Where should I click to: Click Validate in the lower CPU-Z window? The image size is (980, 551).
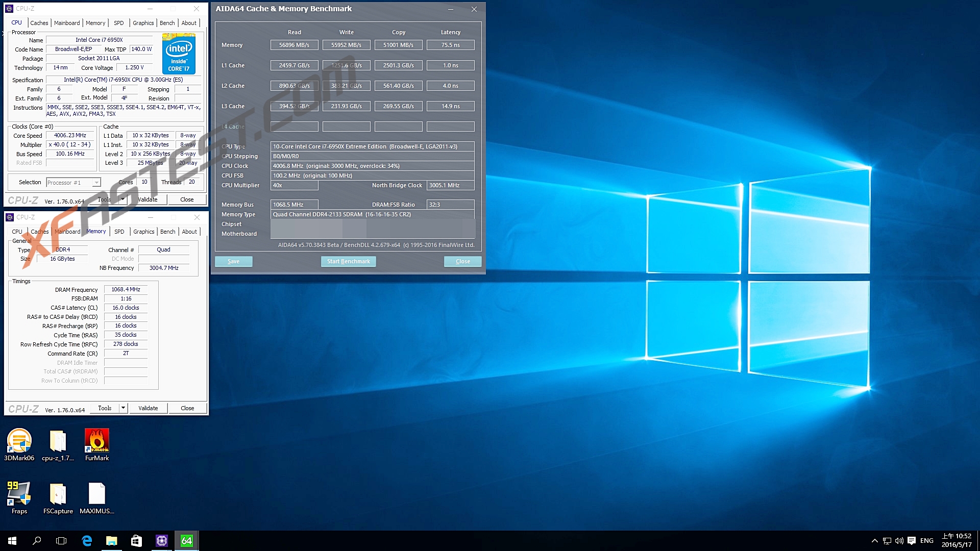148,408
